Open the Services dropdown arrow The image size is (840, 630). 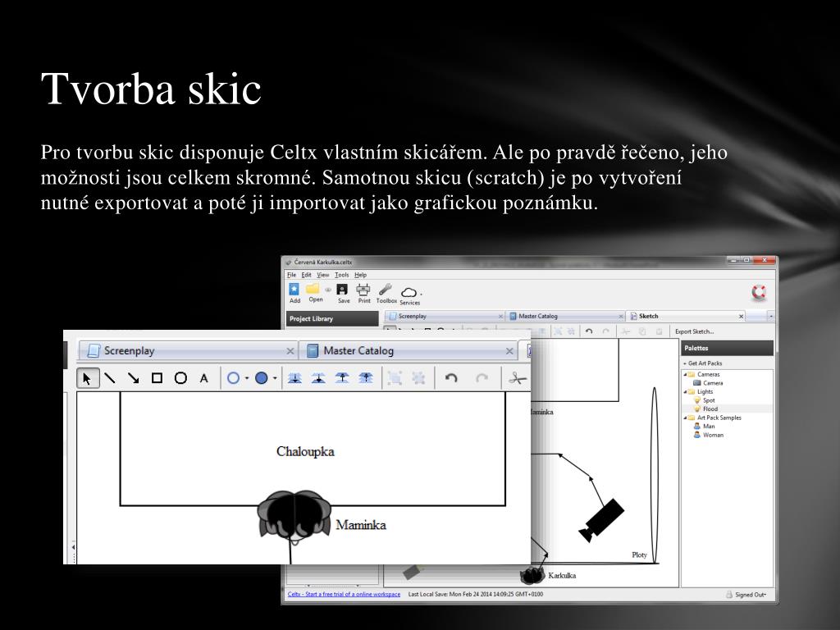(421, 294)
